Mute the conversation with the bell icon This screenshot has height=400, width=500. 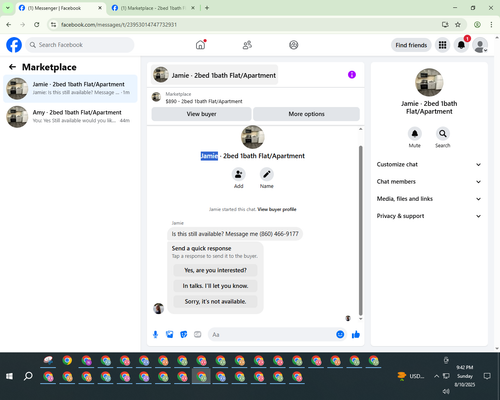pos(414,134)
